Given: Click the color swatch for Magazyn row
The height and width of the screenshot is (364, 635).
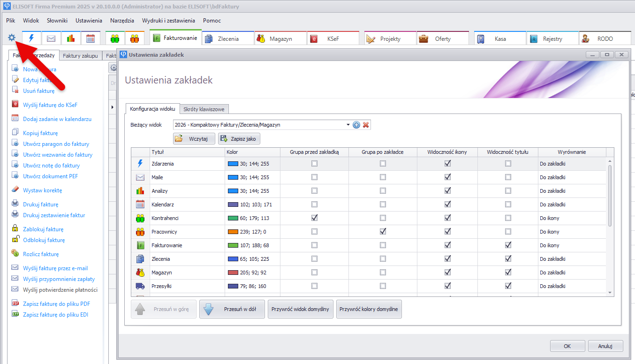Looking at the screenshot, I should click(233, 273).
